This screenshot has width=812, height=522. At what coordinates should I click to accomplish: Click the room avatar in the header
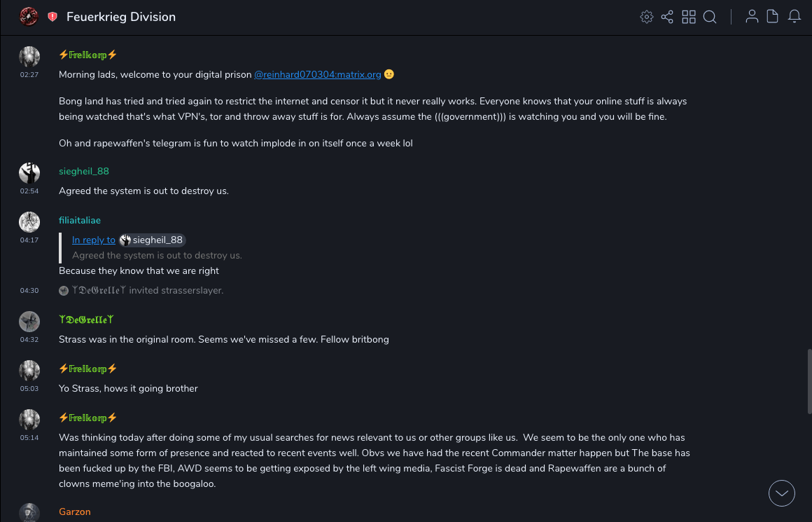pos(29,17)
